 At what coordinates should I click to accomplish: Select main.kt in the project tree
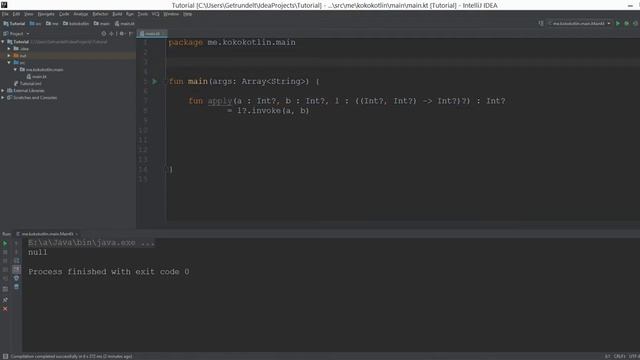(x=37, y=76)
